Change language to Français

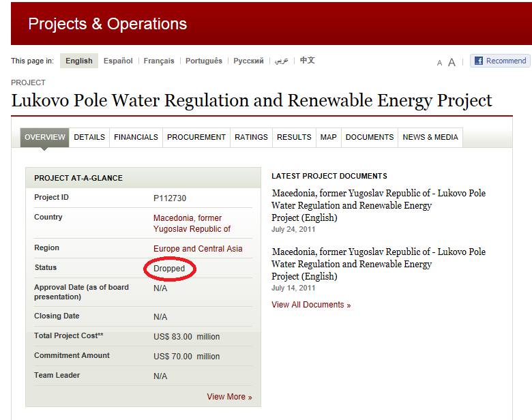pyautogui.click(x=159, y=61)
